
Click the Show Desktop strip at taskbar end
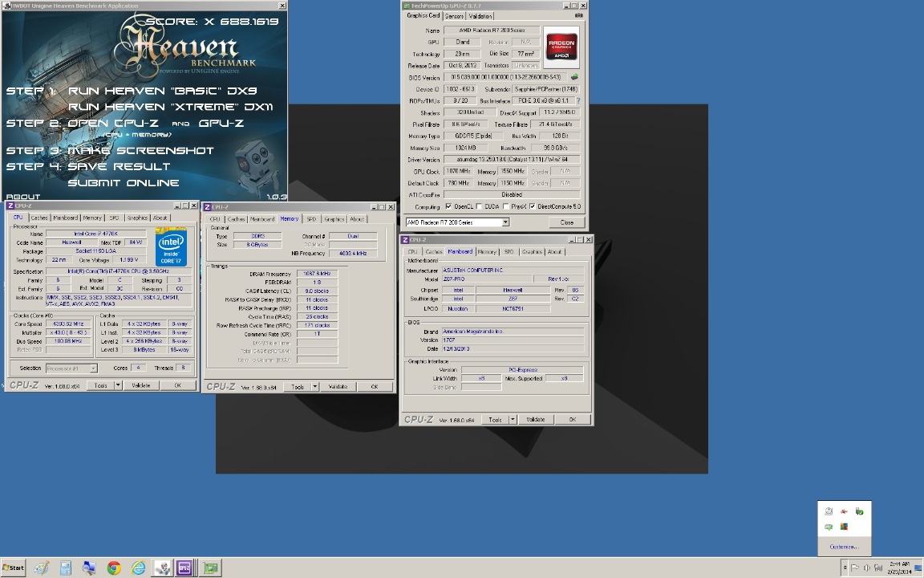tap(919, 568)
